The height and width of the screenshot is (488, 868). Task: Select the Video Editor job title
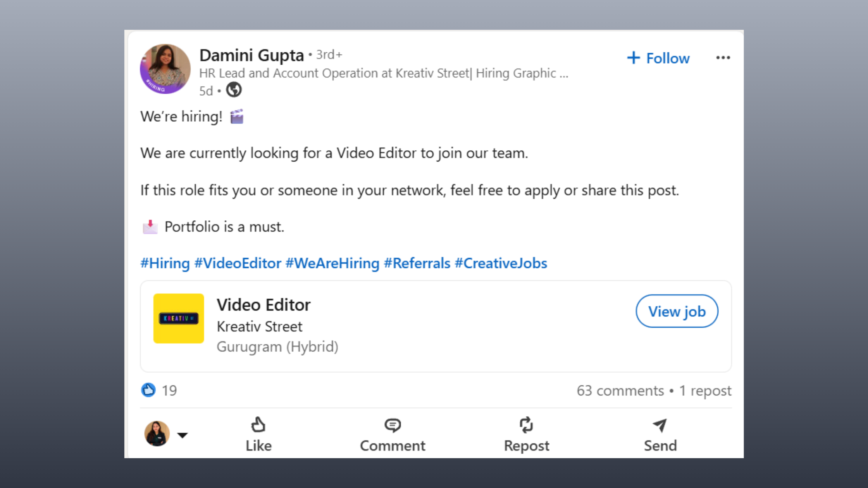tap(264, 305)
